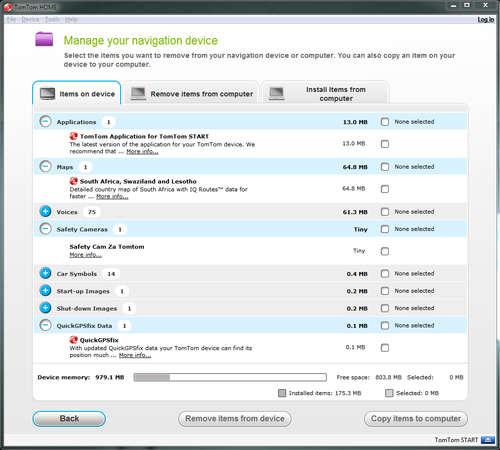Viewport: 500px width, 450px height.
Task: Click Voices count badge 75
Action: [92, 212]
